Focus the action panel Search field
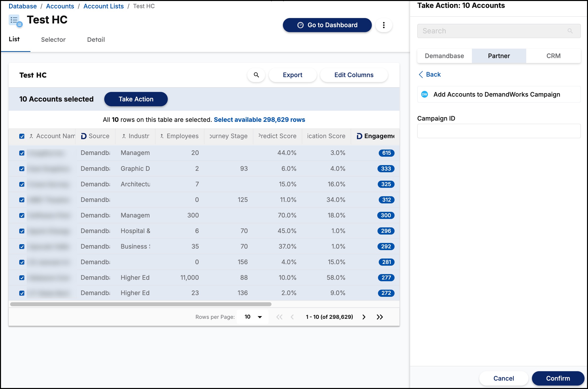This screenshot has width=588, height=389. pyautogui.click(x=499, y=31)
